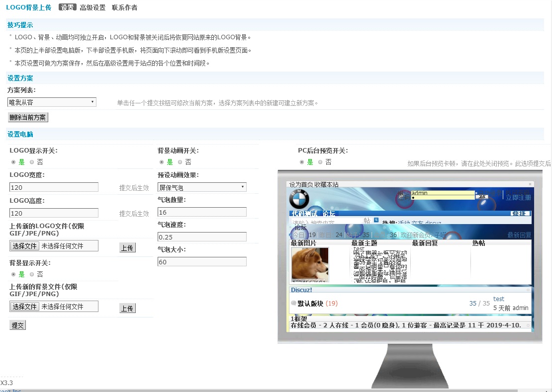Click the 提交 submit button
This screenshot has width=552, height=392.
click(17, 325)
